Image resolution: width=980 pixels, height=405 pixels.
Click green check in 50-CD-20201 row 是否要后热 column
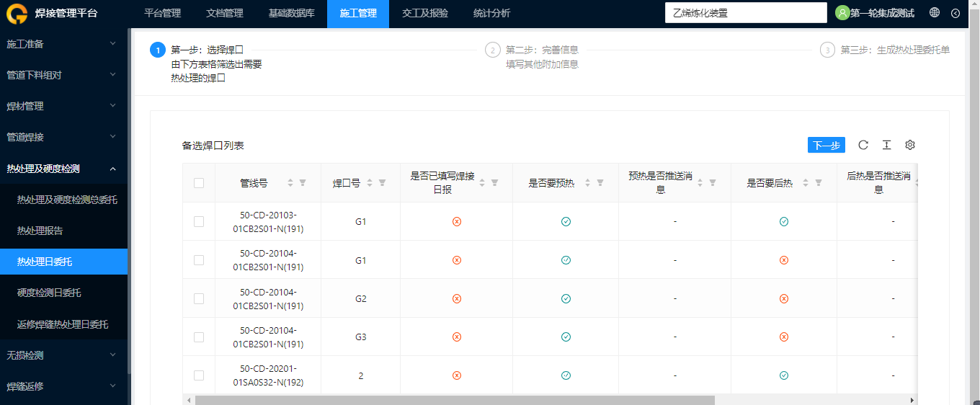coord(784,375)
